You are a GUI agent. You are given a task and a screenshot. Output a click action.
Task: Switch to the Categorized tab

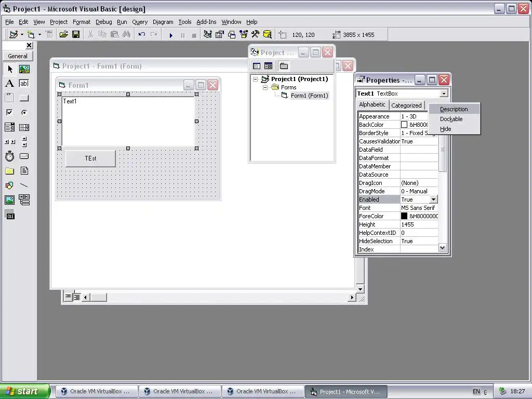click(x=406, y=105)
